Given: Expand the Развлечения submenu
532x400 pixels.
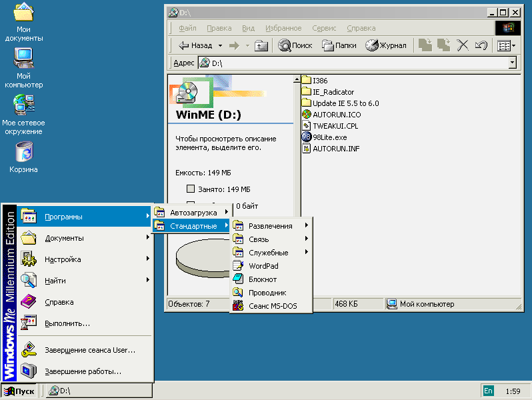Looking at the screenshot, I should click(271, 226).
